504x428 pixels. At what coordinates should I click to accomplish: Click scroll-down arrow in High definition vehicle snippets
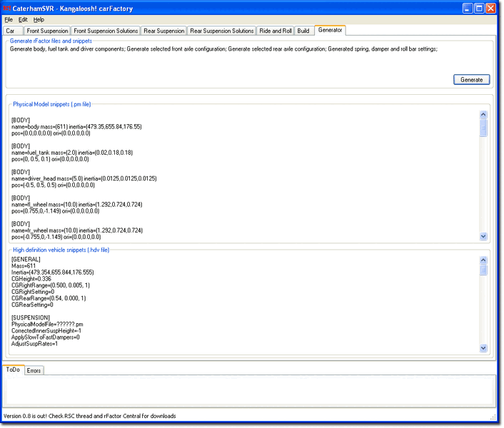click(x=483, y=348)
